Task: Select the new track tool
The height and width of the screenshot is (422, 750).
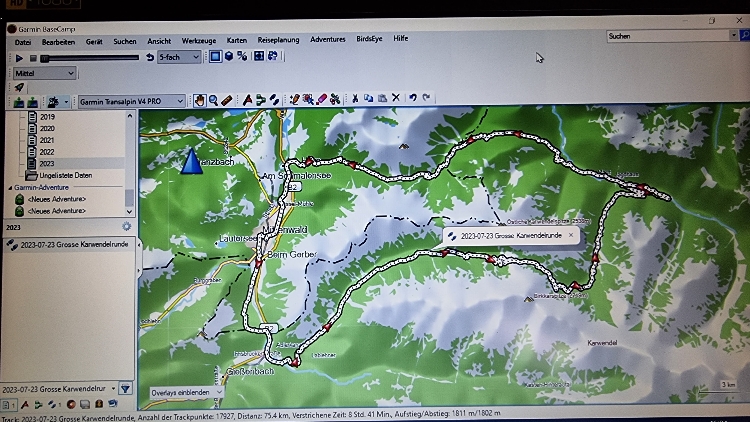Action: pos(274,100)
